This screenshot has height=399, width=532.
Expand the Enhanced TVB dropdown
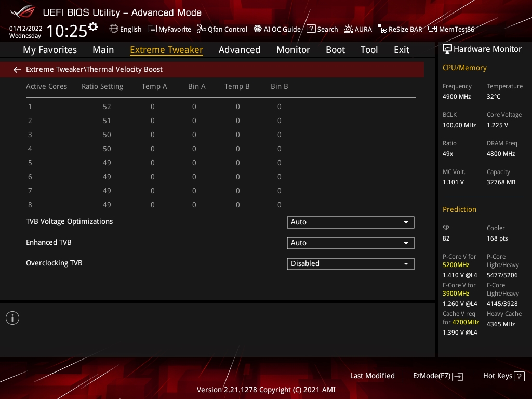pyautogui.click(x=351, y=243)
